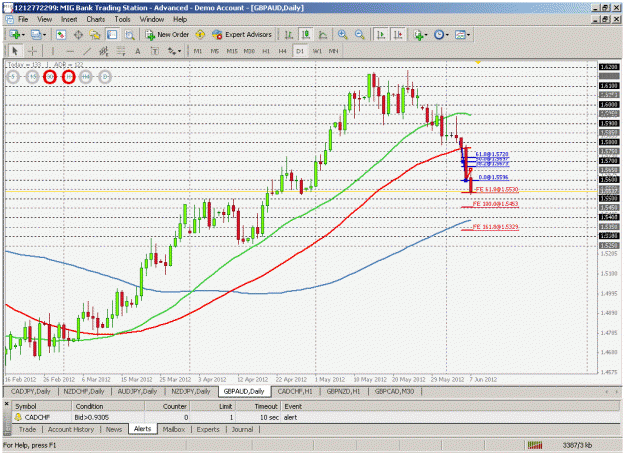Open the File menu
The height and width of the screenshot is (453, 625).
click(23, 19)
